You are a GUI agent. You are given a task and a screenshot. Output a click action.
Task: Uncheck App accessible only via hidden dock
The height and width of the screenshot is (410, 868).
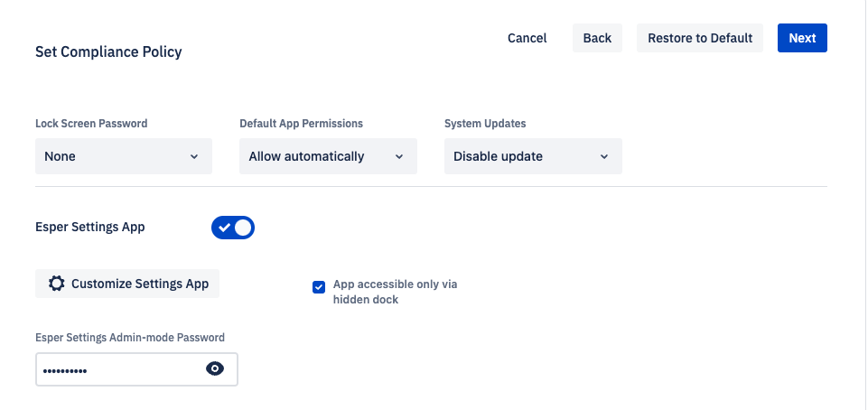pos(319,287)
